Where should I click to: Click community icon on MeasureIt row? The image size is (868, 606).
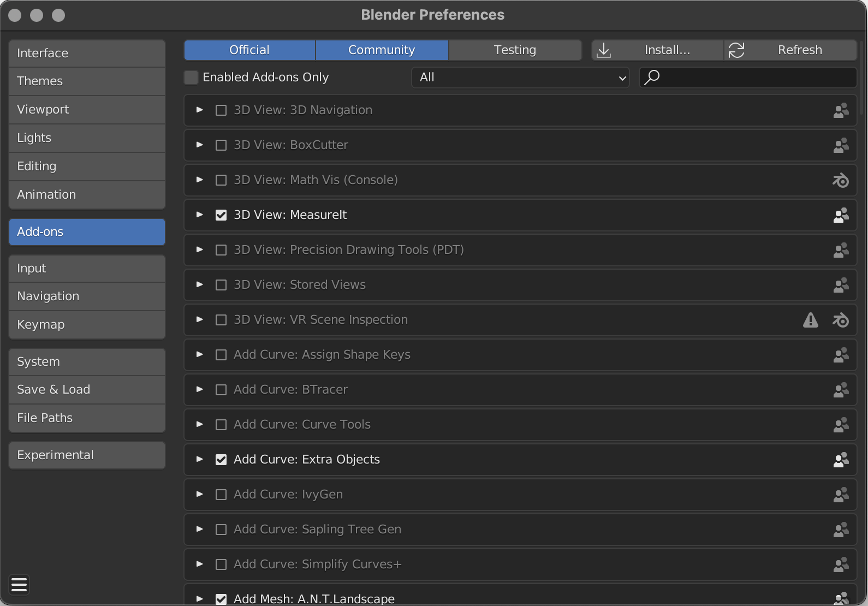841,215
